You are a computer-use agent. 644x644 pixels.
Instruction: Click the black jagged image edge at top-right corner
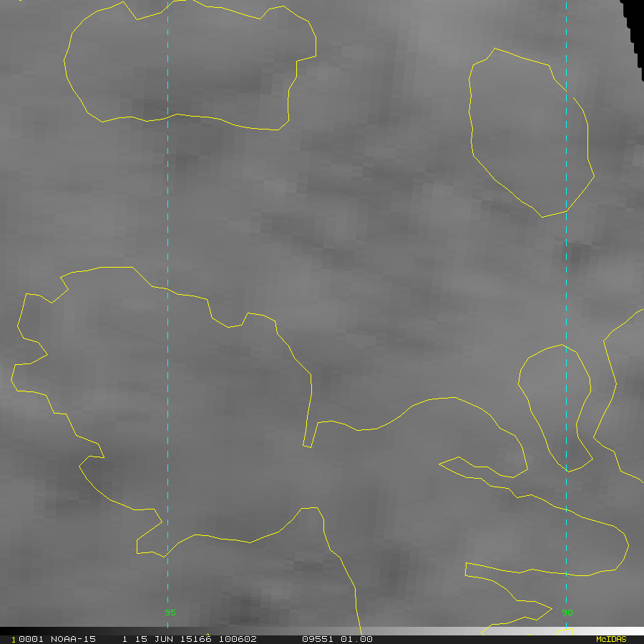634,29
